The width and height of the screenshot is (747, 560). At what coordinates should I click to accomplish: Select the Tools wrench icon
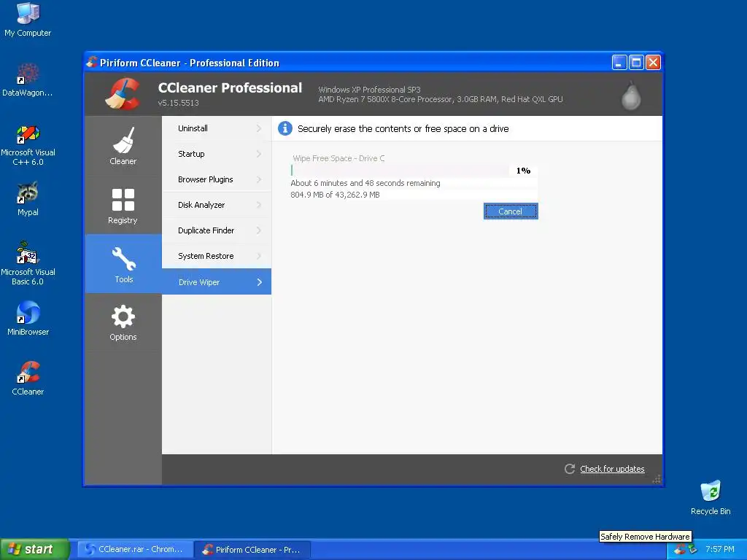pos(123,259)
